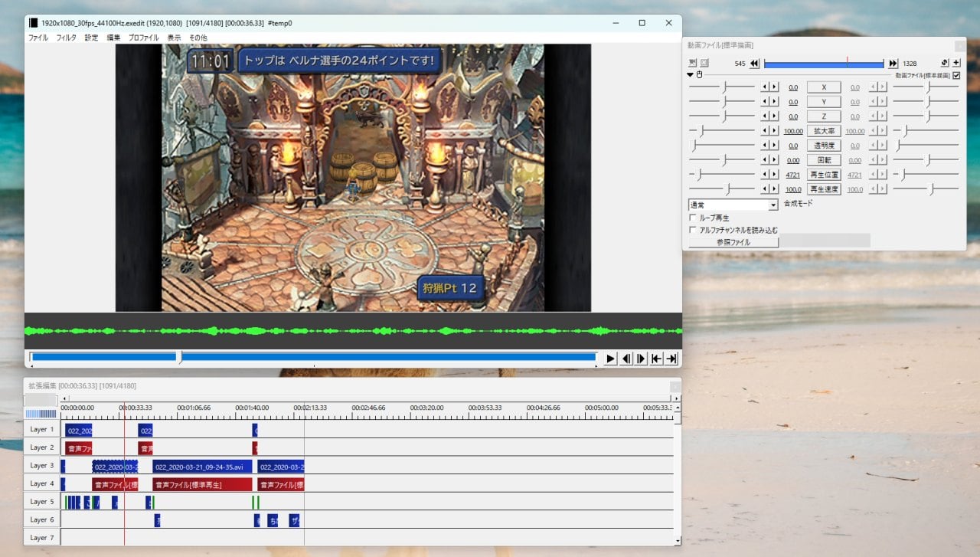Click the second square icon in settings dialog top-left
The image size is (980, 557).
(704, 63)
